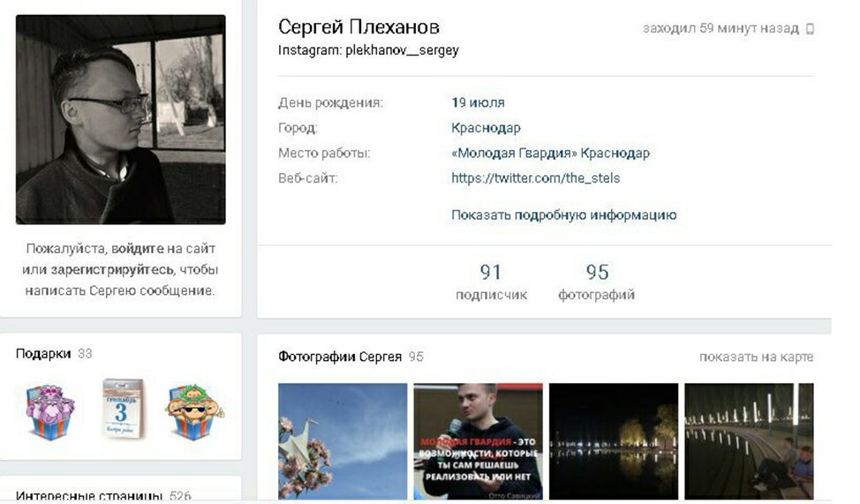The image size is (860, 504).
Task: Click the 19 июля birthday link
Action: click(478, 102)
